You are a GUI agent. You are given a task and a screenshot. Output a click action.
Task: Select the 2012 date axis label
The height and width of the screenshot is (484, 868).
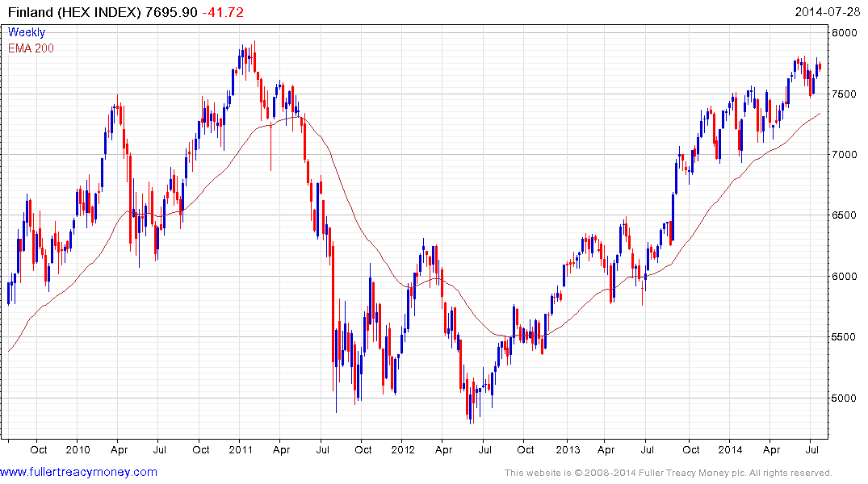tap(402, 449)
